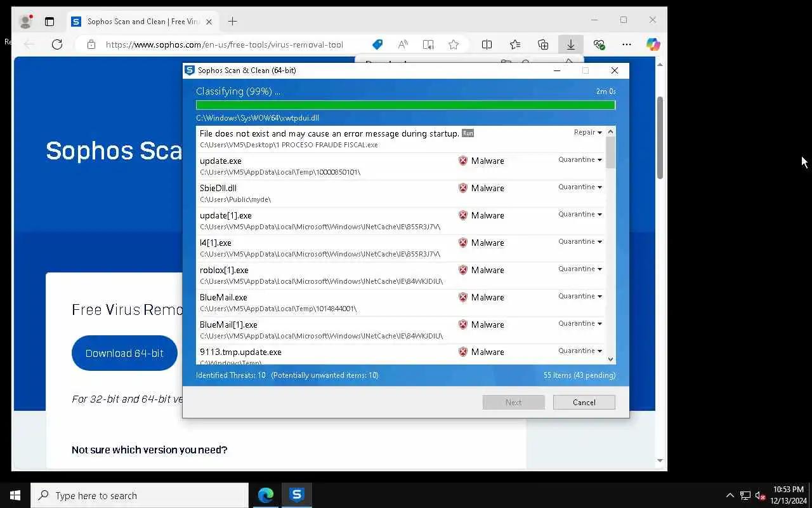Open a new browser tab

[233, 22]
